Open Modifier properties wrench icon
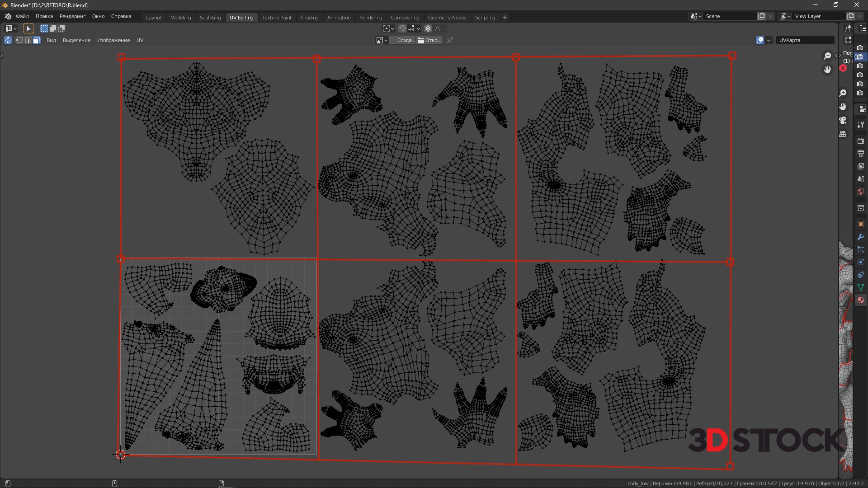 click(x=860, y=237)
